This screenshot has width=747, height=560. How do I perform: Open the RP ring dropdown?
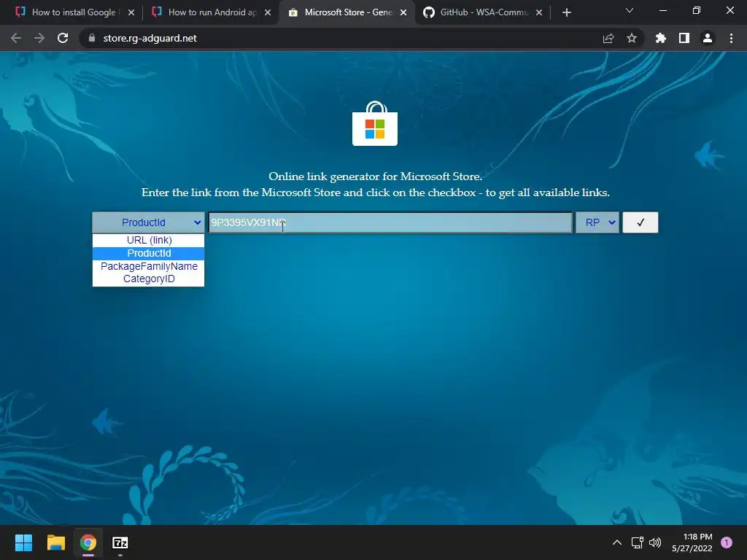pyautogui.click(x=597, y=222)
